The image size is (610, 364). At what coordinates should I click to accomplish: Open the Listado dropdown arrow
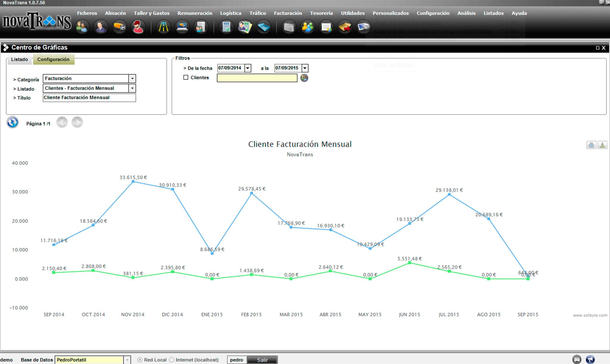pyautogui.click(x=132, y=88)
